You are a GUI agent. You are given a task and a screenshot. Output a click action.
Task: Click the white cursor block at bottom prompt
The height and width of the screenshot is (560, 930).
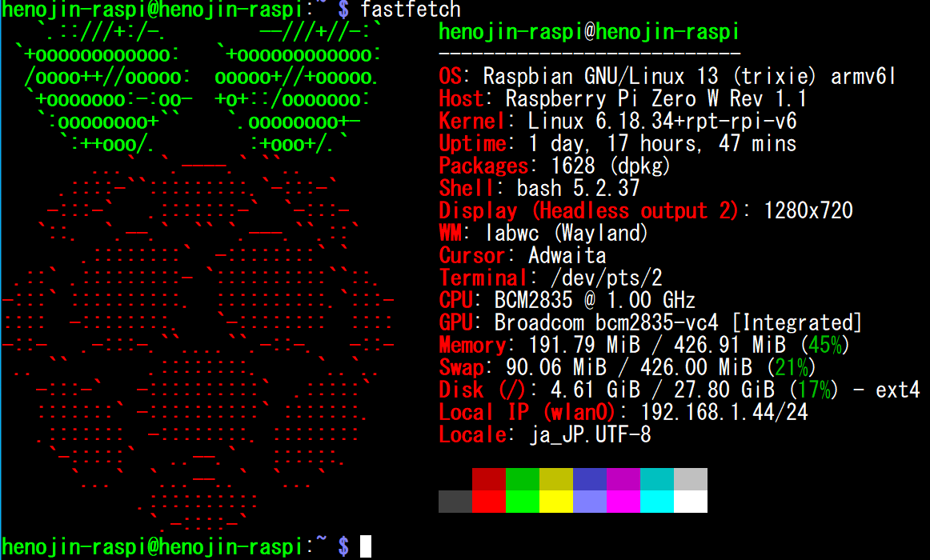[365, 546]
